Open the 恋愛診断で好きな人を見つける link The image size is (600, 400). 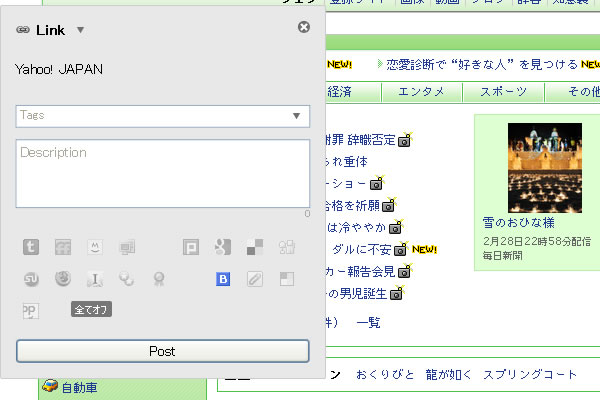(482, 64)
